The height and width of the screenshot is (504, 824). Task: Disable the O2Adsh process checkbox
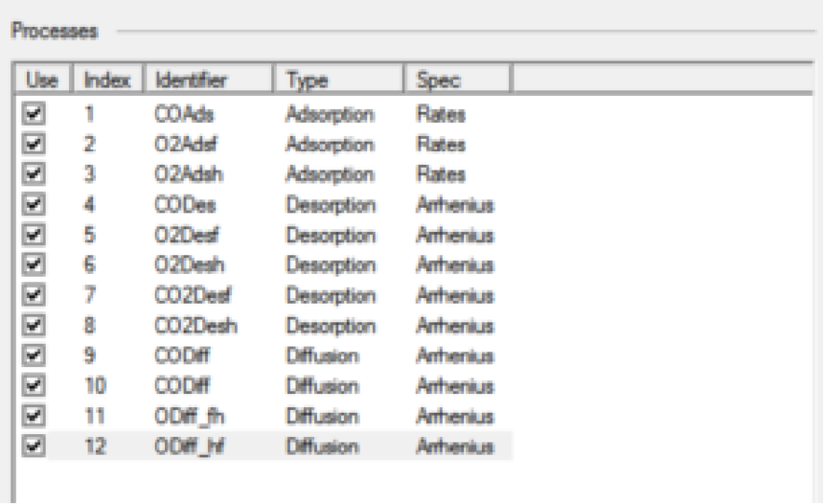[x=30, y=175]
